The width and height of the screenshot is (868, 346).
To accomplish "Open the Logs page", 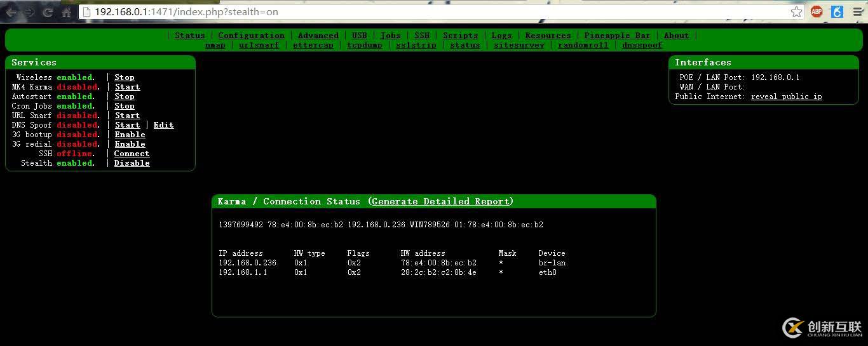I will coord(502,36).
